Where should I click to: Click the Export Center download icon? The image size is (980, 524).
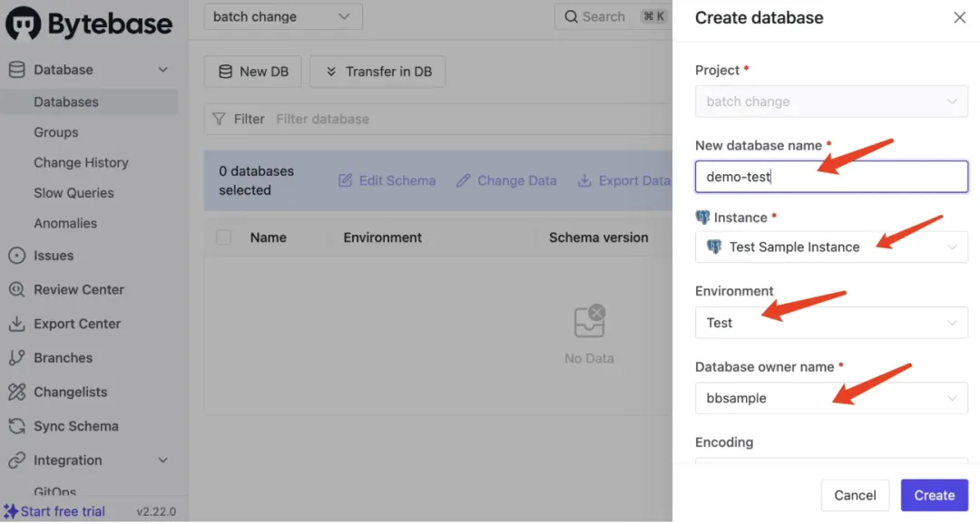coord(16,324)
